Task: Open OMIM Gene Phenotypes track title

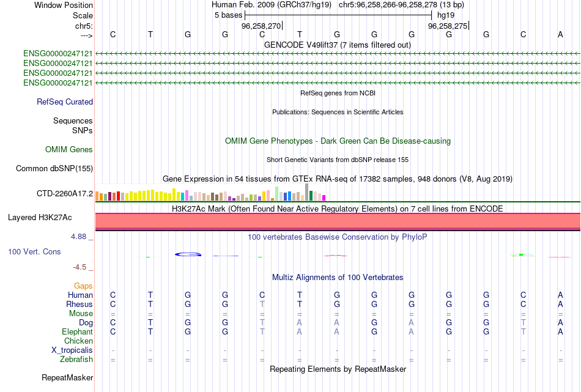Action: pos(338,141)
